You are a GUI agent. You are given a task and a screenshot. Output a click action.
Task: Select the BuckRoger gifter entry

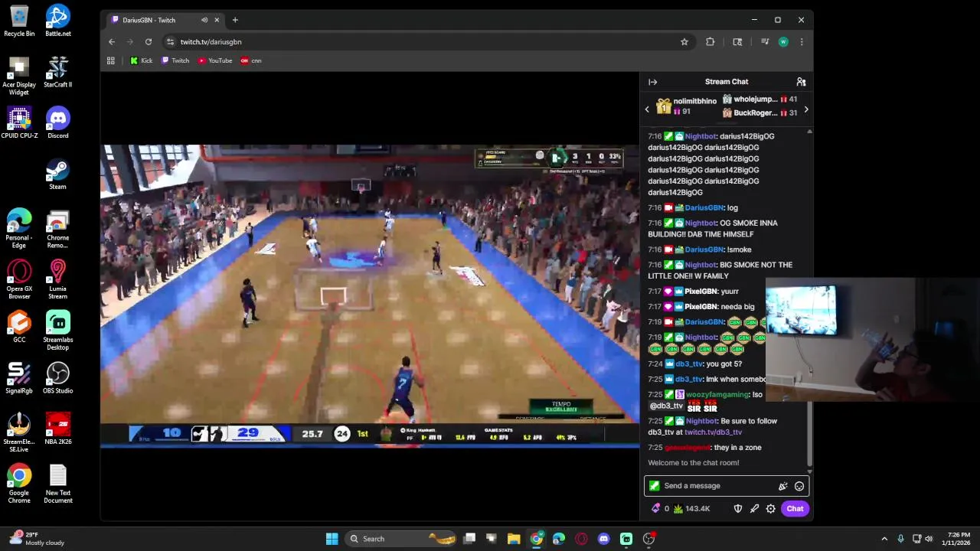(x=759, y=113)
